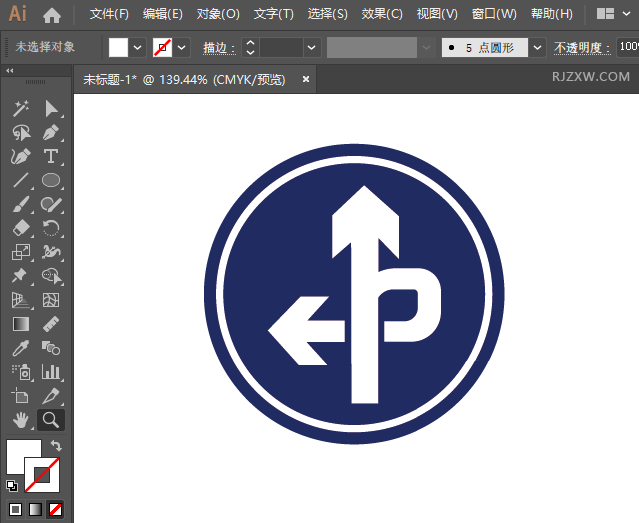Select the Blend tool

(x=51, y=348)
